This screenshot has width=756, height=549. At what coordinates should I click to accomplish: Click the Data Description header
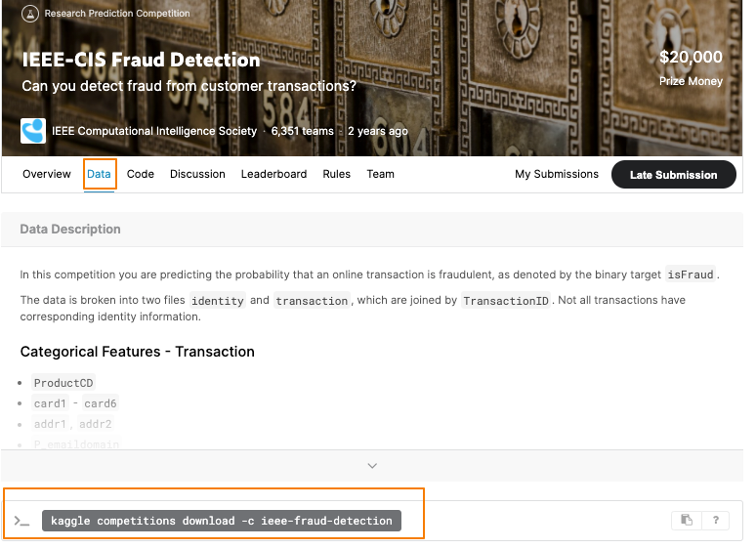pos(70,230)
